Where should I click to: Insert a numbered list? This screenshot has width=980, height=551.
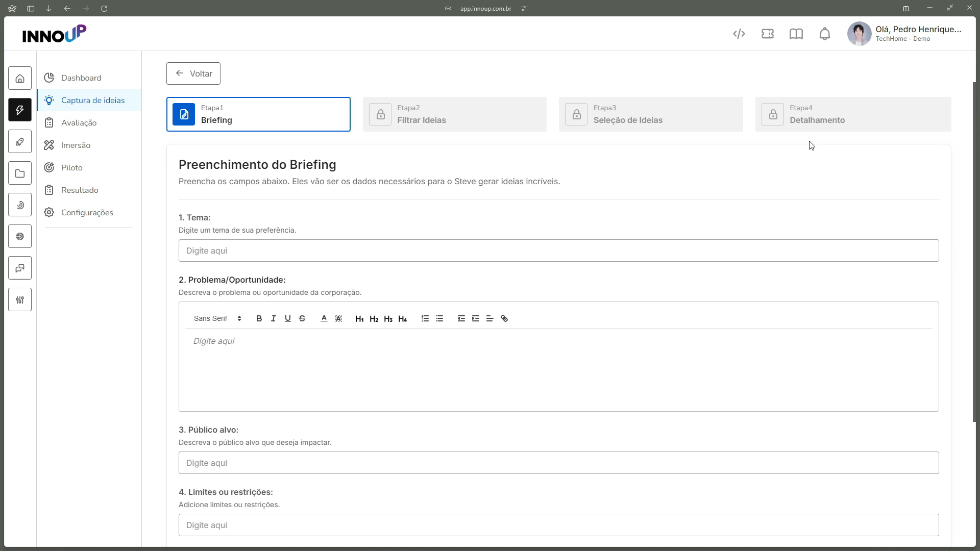tap(425, 318)
